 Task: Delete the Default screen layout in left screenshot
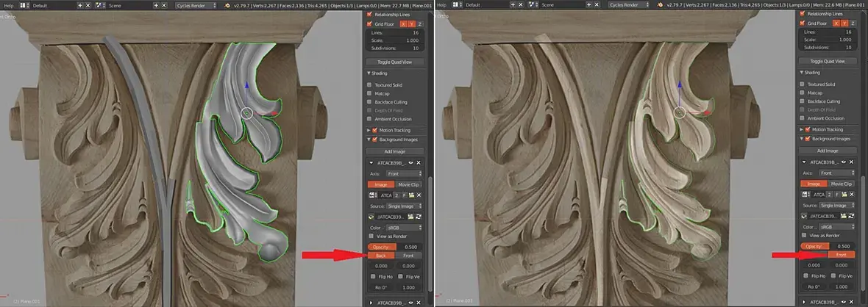pyautogui.click(x=88, y=5)
